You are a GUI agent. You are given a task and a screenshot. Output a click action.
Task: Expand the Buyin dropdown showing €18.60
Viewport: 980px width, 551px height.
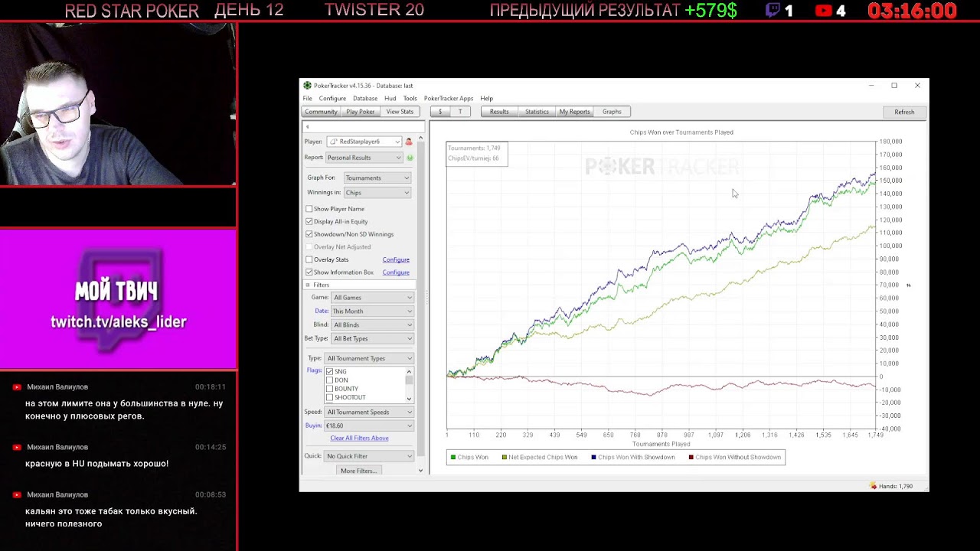pos(369,425)
